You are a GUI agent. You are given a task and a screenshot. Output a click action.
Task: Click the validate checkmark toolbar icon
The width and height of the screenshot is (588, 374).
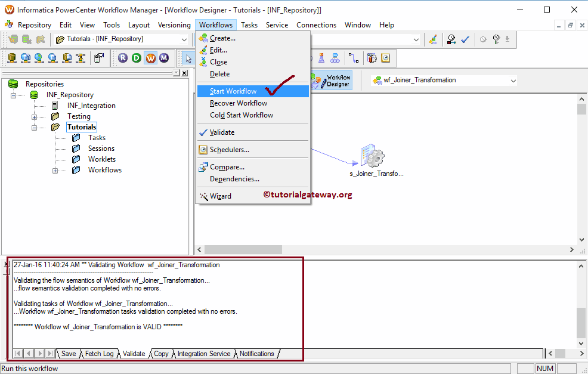465,39
